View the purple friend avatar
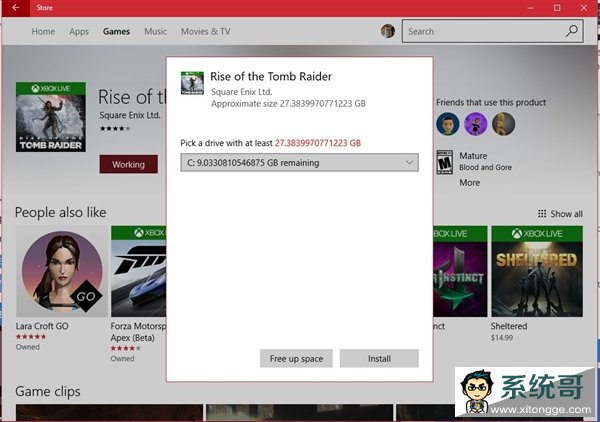Screen dimensions: 600x422 coord(476,124)
